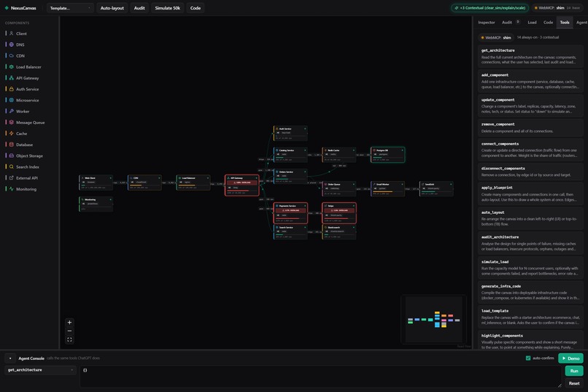Screen dimensions: 588x392
Task: Toggle the auto-confirm checkbox
Action: coord(528,358)
